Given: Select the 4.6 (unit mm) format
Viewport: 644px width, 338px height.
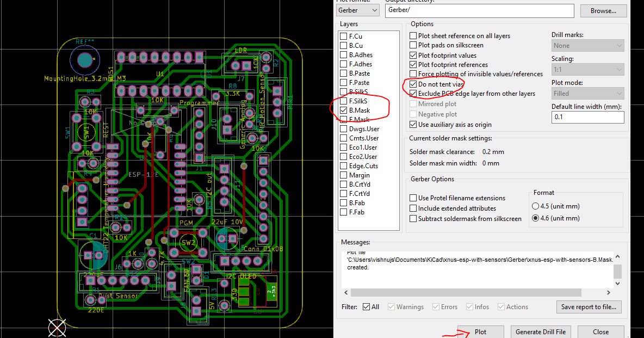Looking at the screenshot, I should [535, 218].
